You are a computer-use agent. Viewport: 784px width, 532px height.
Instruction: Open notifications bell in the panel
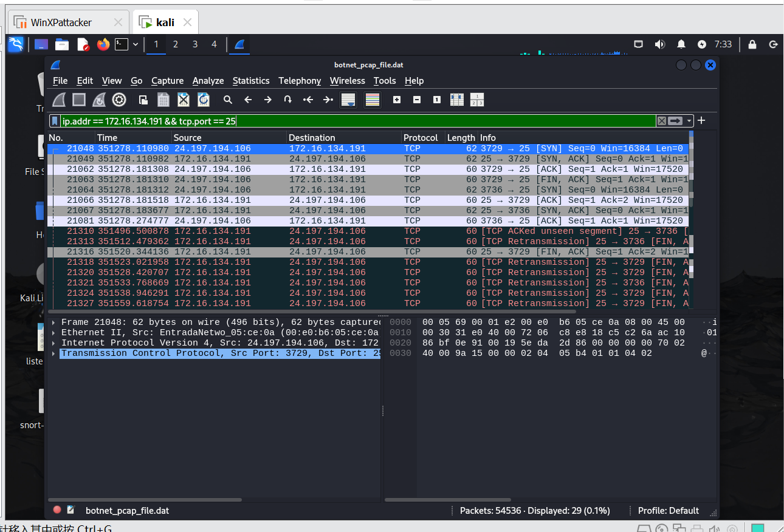pyautogui.click(x=681, y=44)
